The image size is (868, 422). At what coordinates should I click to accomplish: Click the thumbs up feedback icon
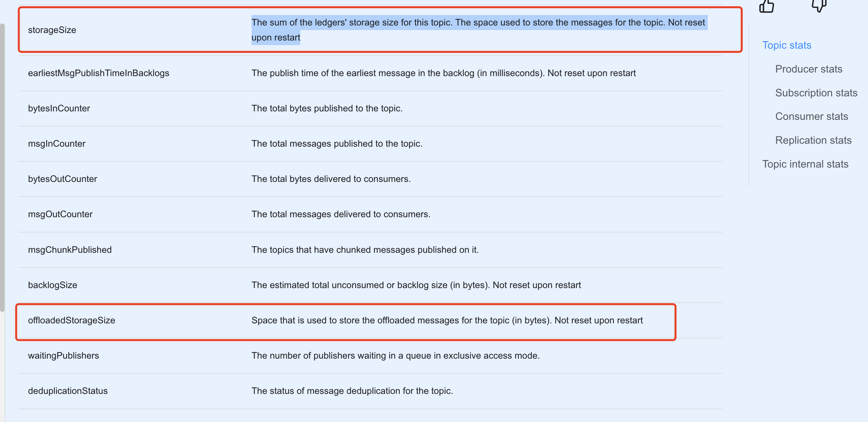pos(766,6)
